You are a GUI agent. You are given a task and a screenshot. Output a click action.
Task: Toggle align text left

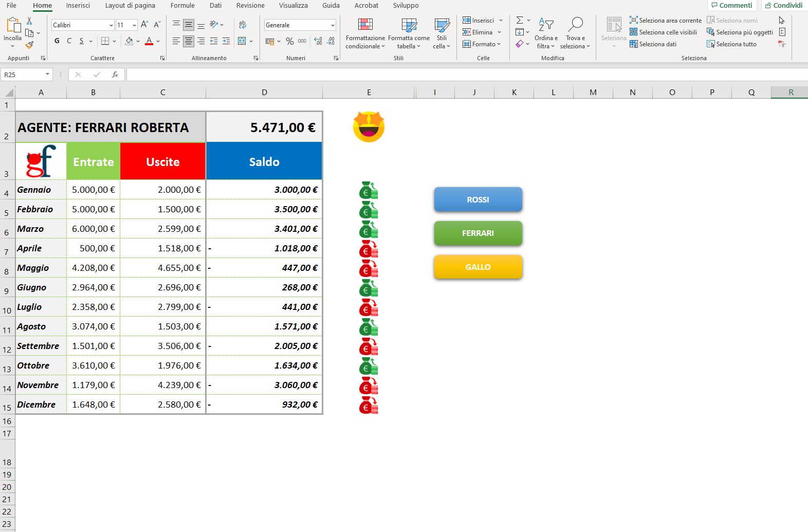click(176, 41)
